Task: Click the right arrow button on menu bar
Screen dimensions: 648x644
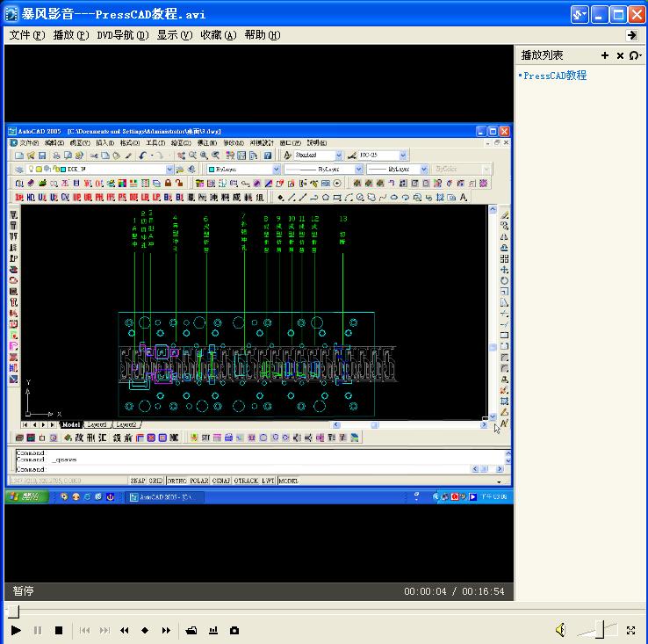Action: (x=631, y=35)
